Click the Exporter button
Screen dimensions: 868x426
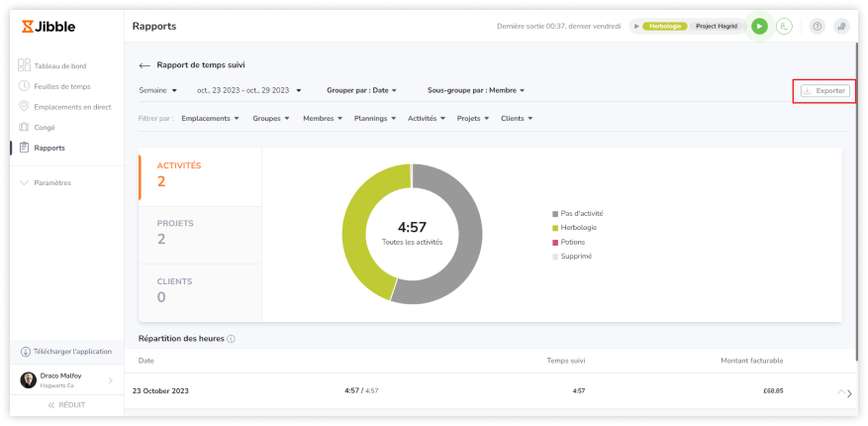click(x=824, y=91)
